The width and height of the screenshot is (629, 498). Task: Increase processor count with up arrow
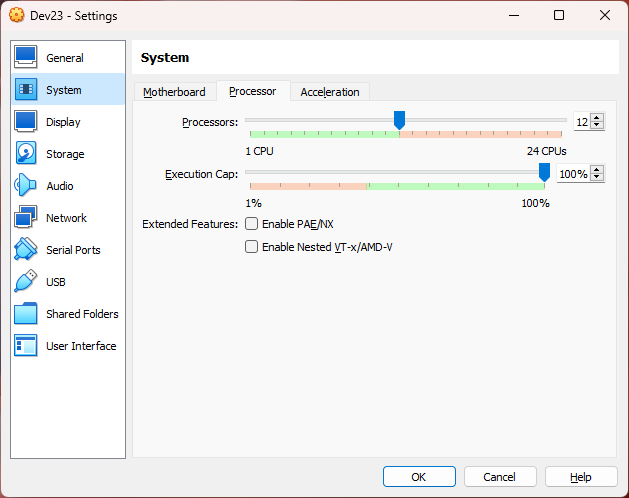597,118
